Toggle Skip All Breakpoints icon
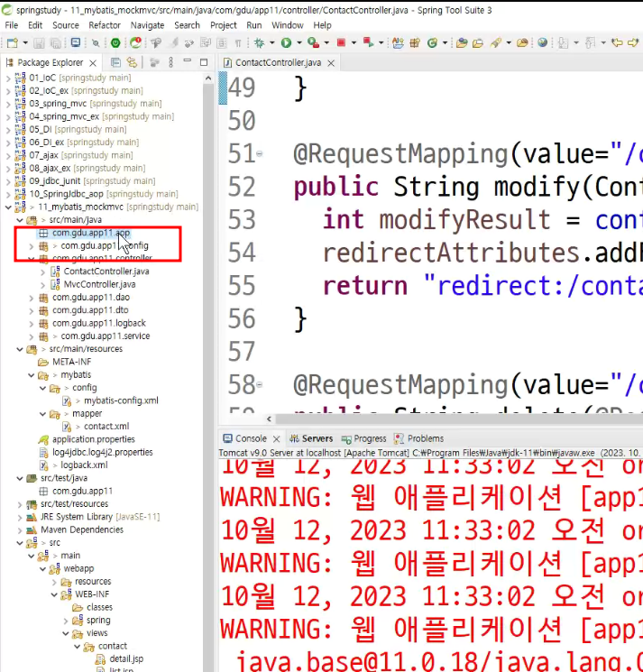 point(96,43)
